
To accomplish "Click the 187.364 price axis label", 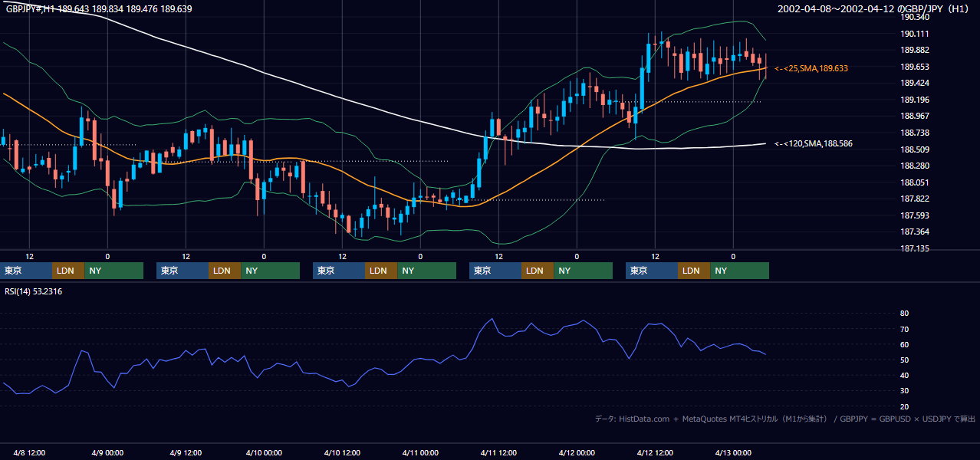I will click(x=916, y=232).
